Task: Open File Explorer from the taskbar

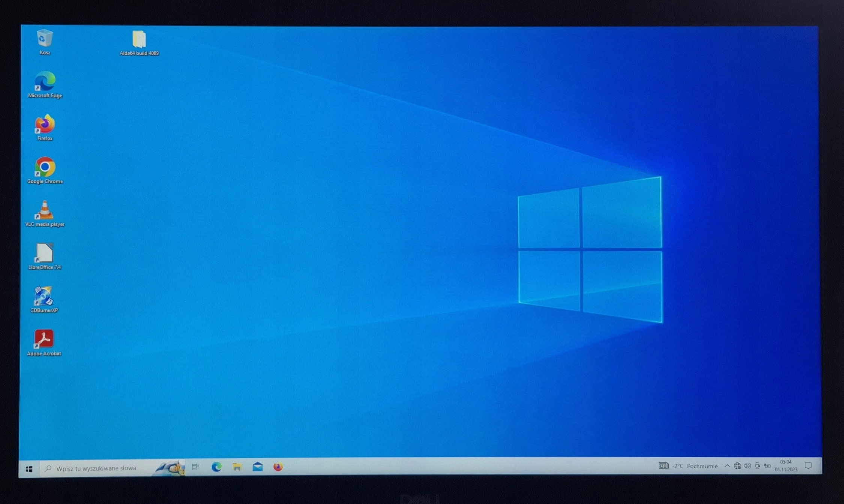Action: pyautogui.click(x=237, y=467)
